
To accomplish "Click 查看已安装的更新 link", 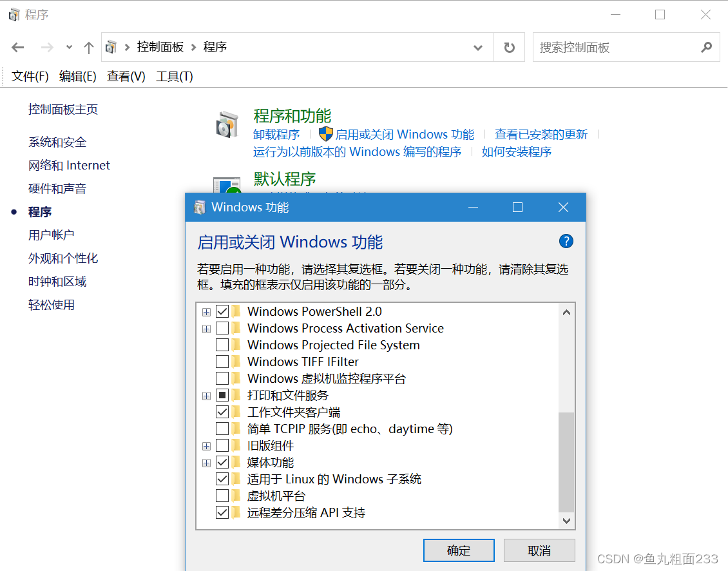I will [x=541, y=135].
